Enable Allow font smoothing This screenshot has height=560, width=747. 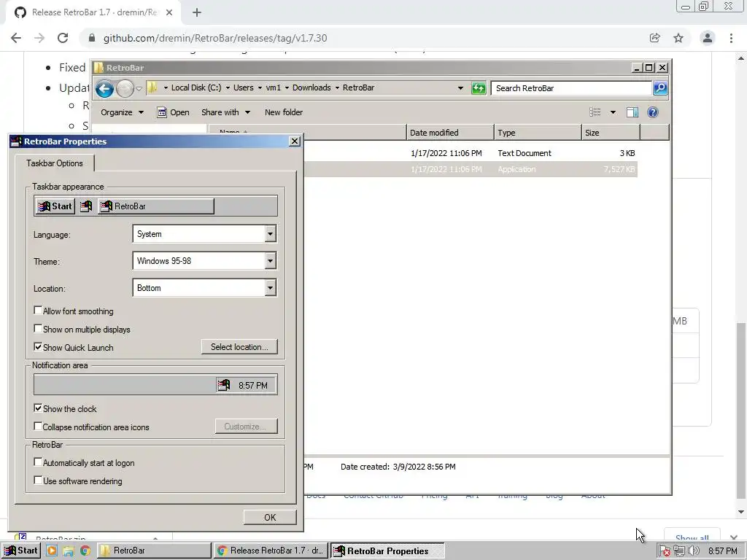(x=38, y=311)
